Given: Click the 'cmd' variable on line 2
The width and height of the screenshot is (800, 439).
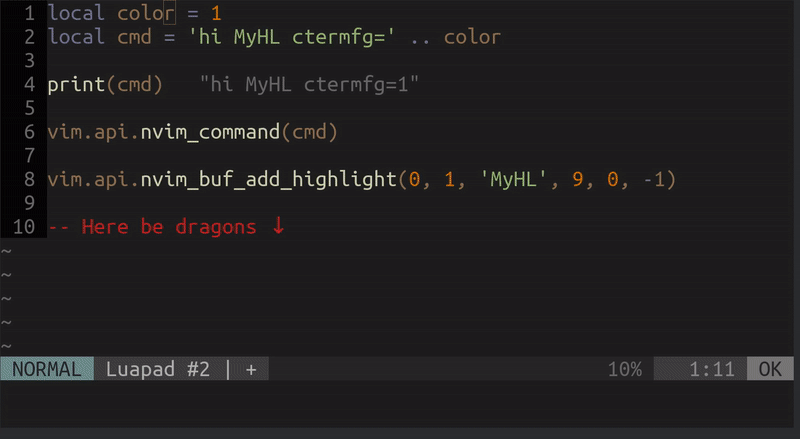Looking at the screenshot, I should [134, 37].
